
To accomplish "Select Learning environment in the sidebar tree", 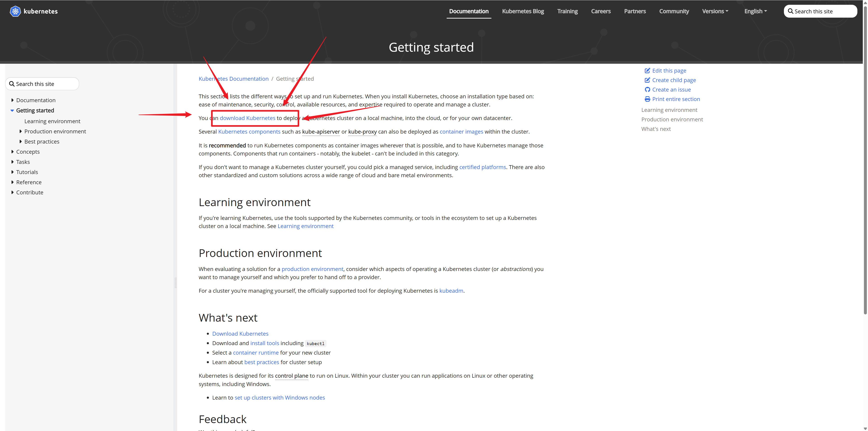I will tap(52, 121).
